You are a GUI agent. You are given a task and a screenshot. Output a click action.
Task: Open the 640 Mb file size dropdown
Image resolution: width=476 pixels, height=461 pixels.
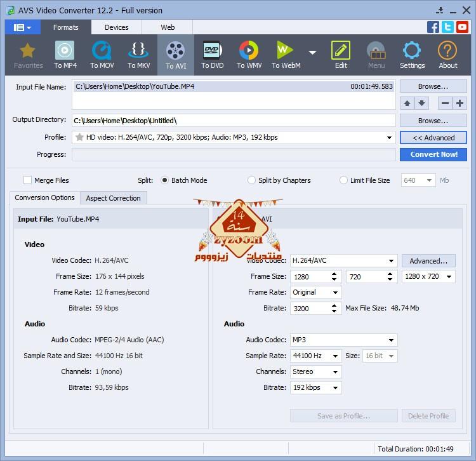click(418, 180)
